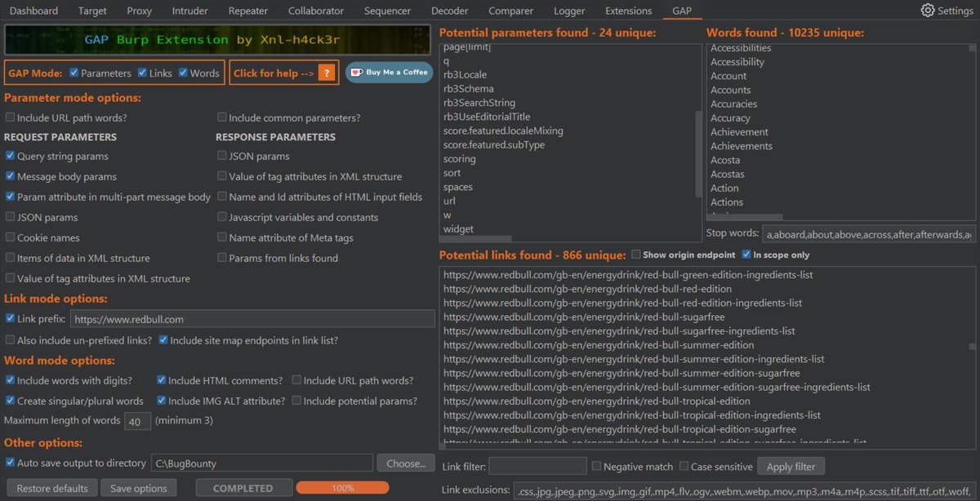Click the output directory path field
The width and height of the screenshot is (980, 501).
pos(261,463)
